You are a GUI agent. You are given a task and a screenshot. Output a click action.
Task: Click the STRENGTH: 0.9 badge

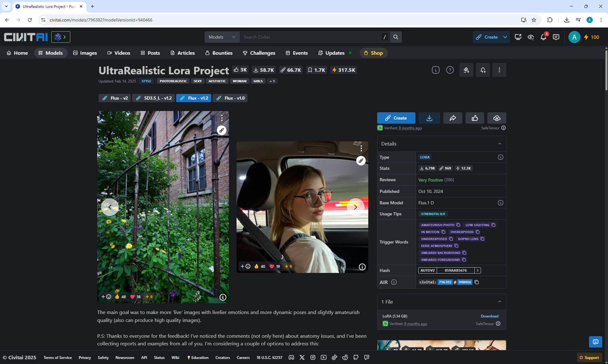point(433,214)
